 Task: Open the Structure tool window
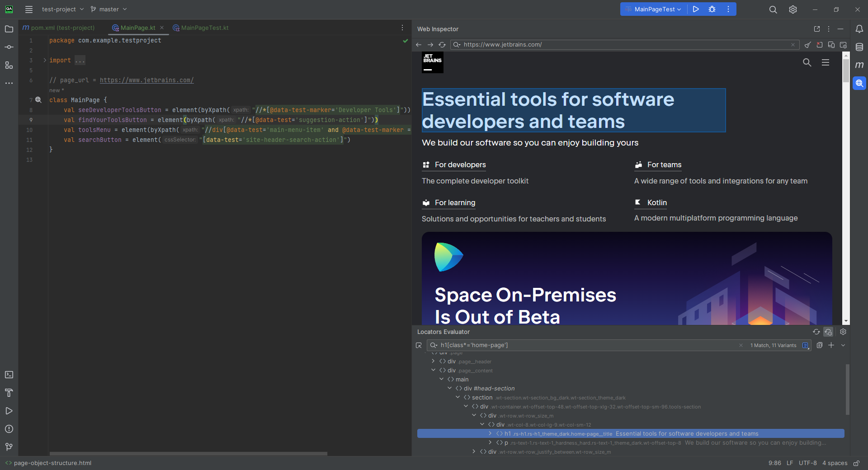pos(9,65)
